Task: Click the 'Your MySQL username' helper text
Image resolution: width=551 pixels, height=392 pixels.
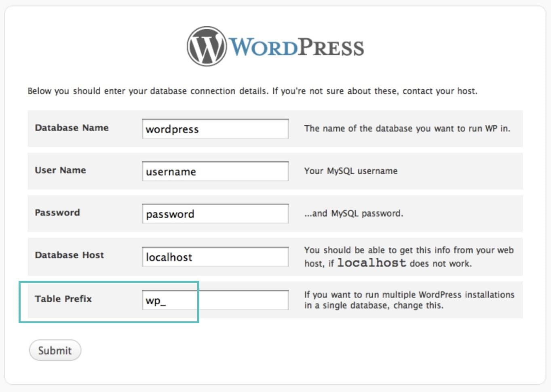Action: 350,171
